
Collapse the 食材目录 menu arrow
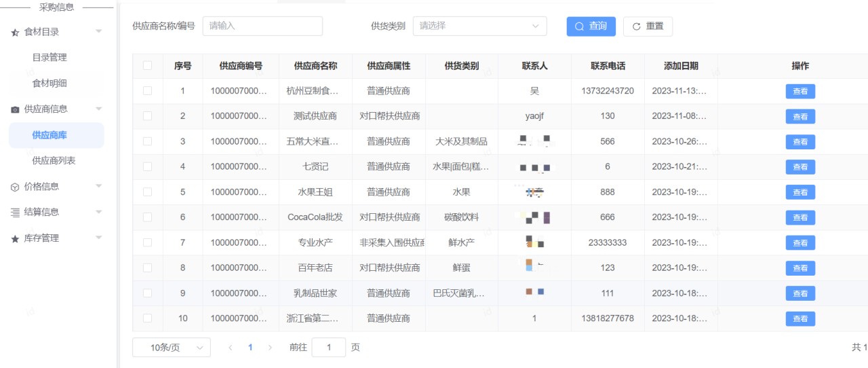click(98, 32)
